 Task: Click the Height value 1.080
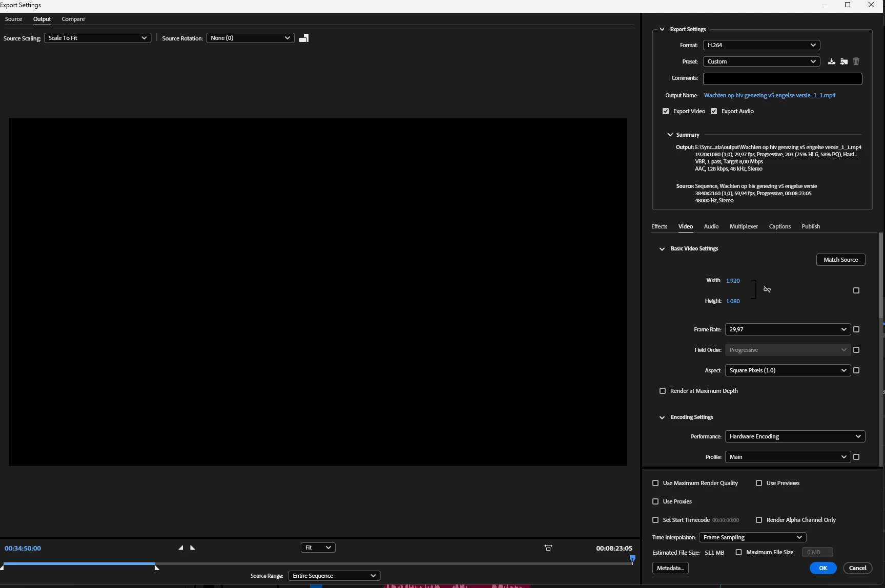coord(733,301)
